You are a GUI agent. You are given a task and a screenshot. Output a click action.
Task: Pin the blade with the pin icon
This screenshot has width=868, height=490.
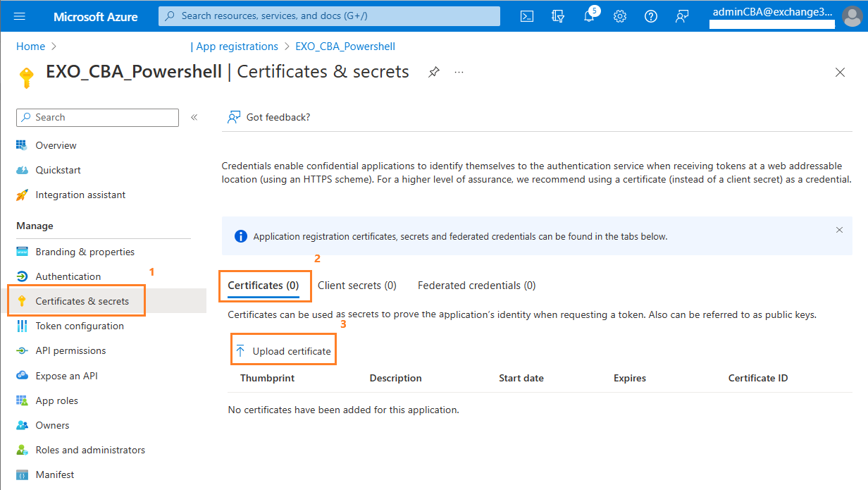[x=434, y=72]
